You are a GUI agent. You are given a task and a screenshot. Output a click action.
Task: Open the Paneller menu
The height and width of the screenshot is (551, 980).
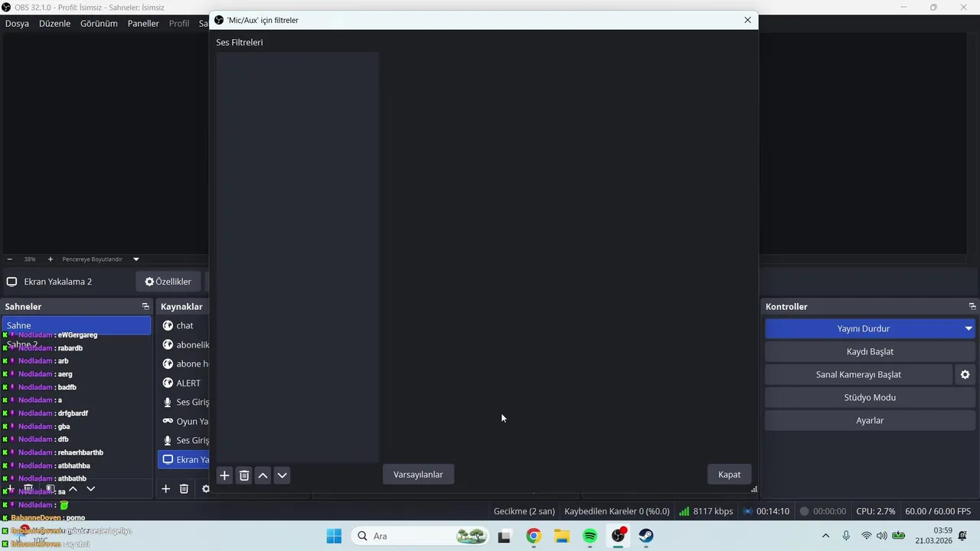coord(143,24)
